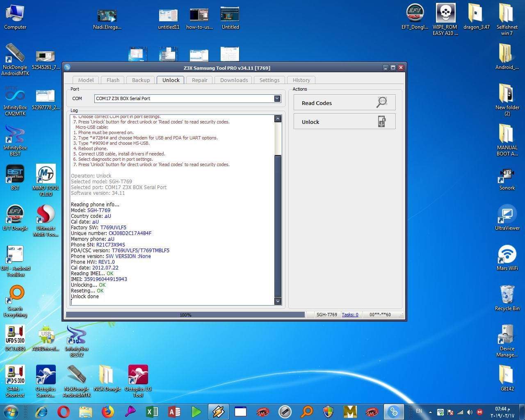The image size is (525, 420).
Task: Open the untitled11 image thumbnail
Action: tap(169, 18)
